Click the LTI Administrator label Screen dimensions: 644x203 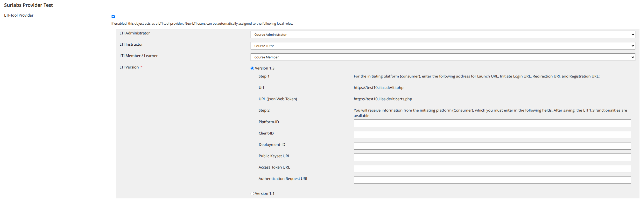(134, 33)
